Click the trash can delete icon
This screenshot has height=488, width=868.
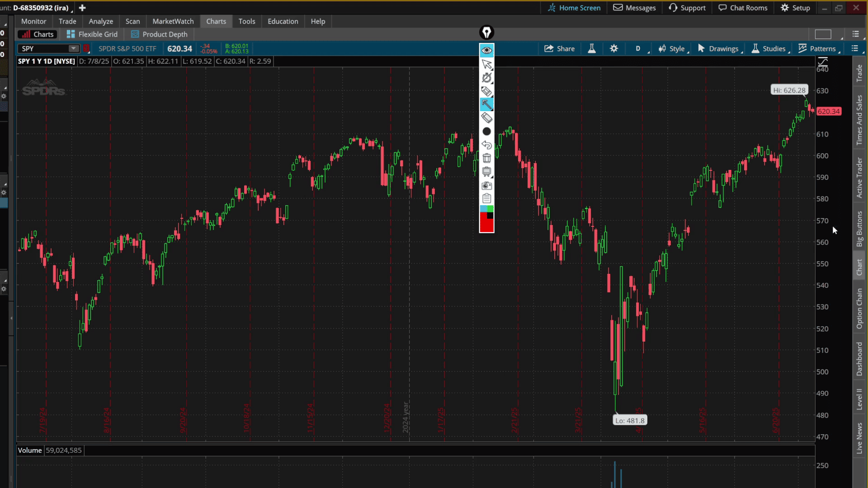tap(486, 158)
